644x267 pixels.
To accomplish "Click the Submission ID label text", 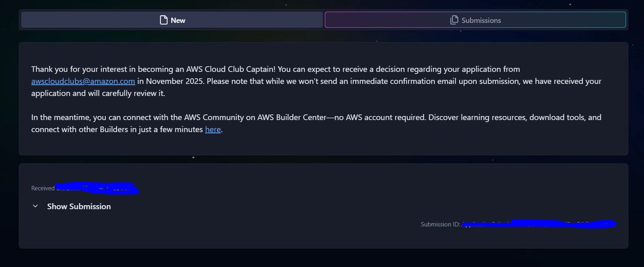I will coord(440,225).
